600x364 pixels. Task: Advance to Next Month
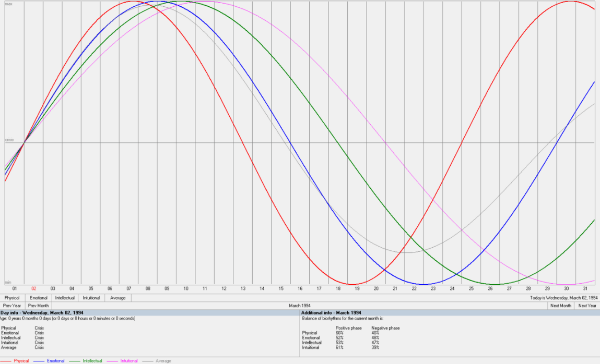click(561, 306)
